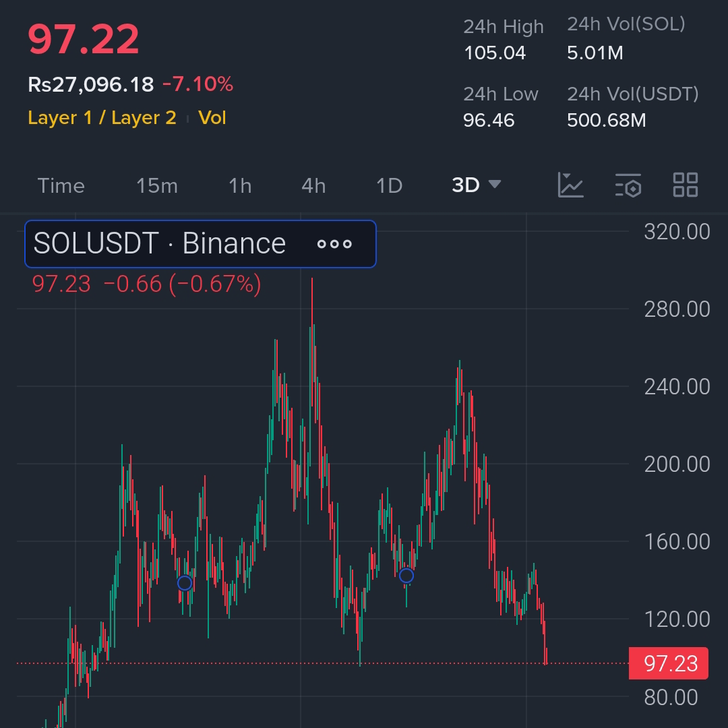
Task: Click the 280.00 price axis label
Action: tap(677, 309)
